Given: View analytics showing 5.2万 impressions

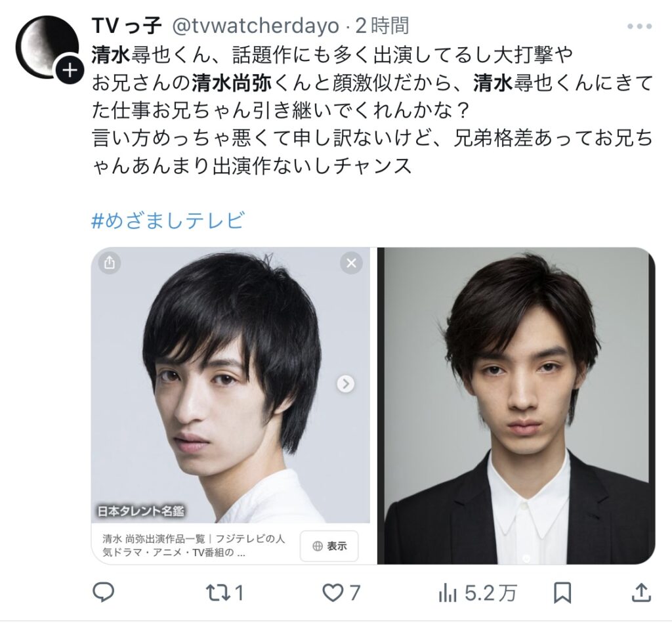Looking at the screenshot, I should [x=478, y=593].
